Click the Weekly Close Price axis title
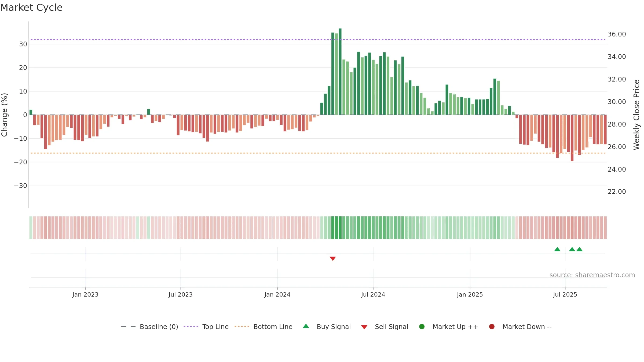This screenshot has width=644, height=362. 636,115
